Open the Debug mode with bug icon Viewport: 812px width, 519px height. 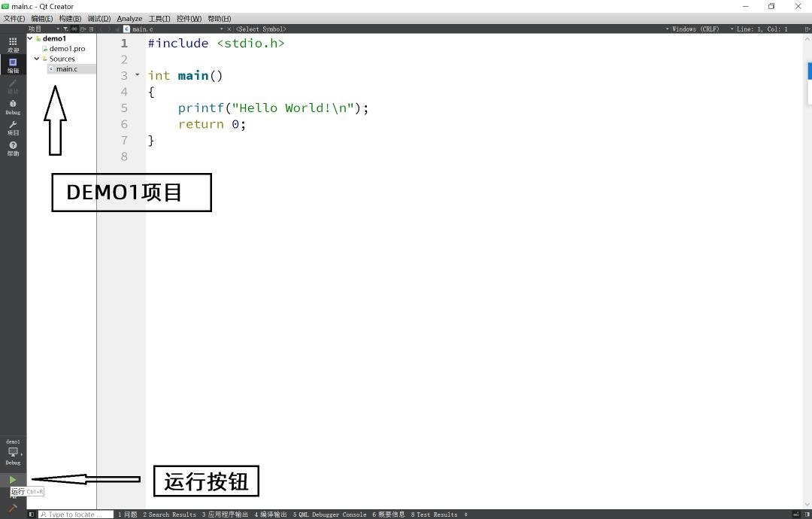coord(13,107)
